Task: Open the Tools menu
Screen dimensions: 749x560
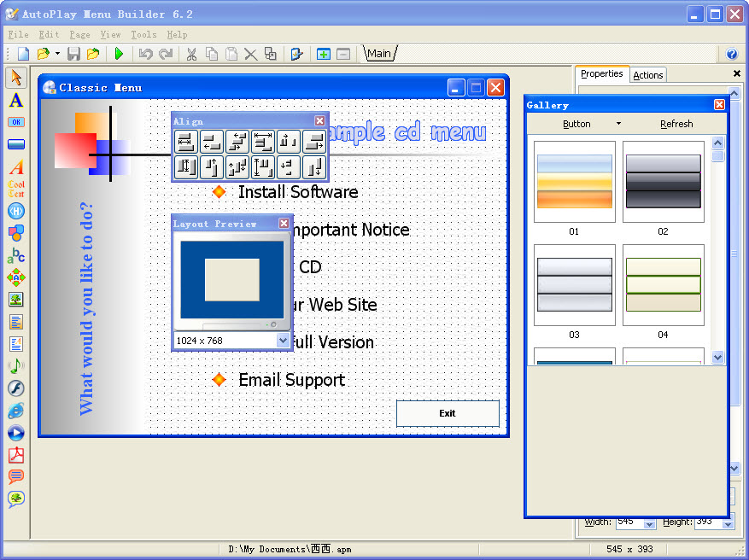Action: 143,34
